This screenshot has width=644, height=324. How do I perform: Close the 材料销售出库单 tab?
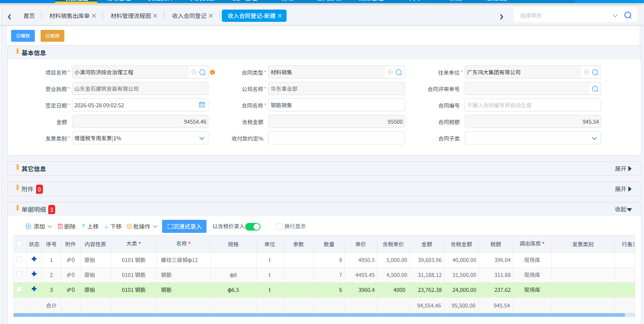tap(94, 16)
